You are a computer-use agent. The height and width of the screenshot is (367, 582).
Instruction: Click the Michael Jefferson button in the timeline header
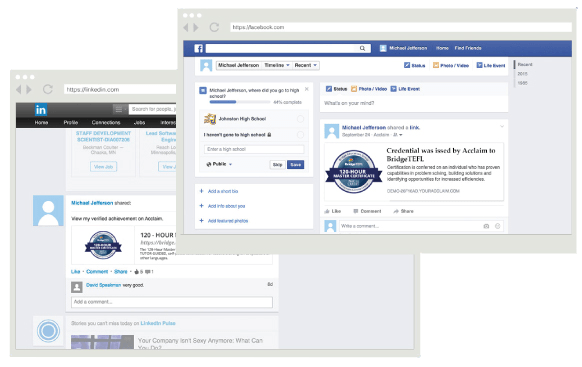(238, 65)
